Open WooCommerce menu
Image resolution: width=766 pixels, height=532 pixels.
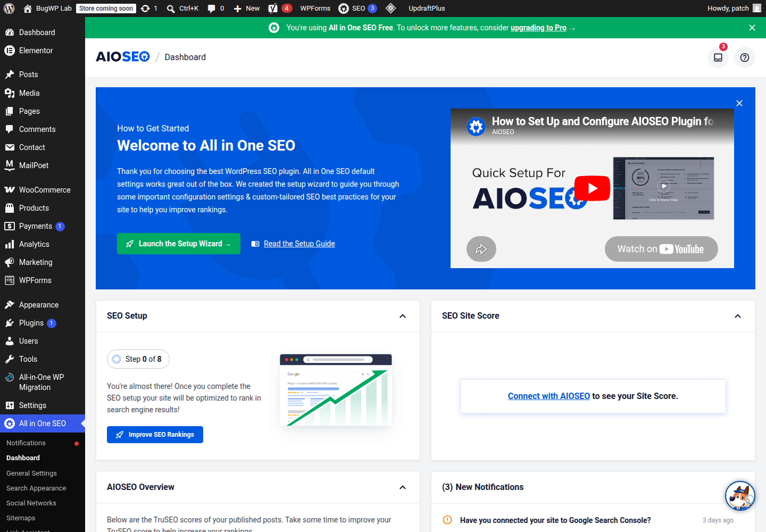43,190
